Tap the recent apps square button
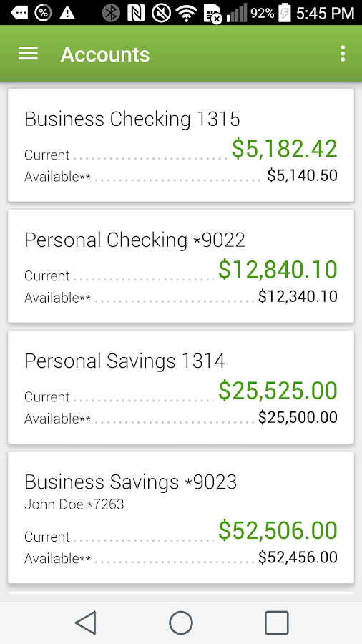Screen dimensions: 362x644 point(277,623)
